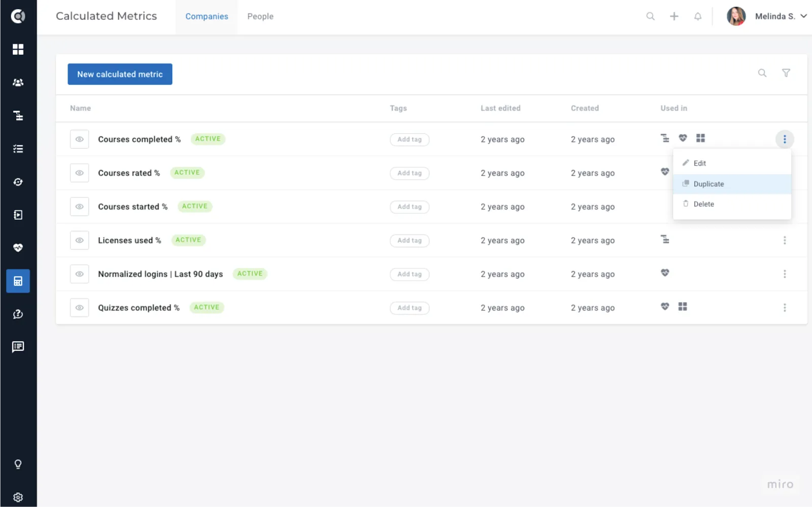Click Melinda's profile avatar
This screenshot has width=812, height=507.
click(736, 16)
